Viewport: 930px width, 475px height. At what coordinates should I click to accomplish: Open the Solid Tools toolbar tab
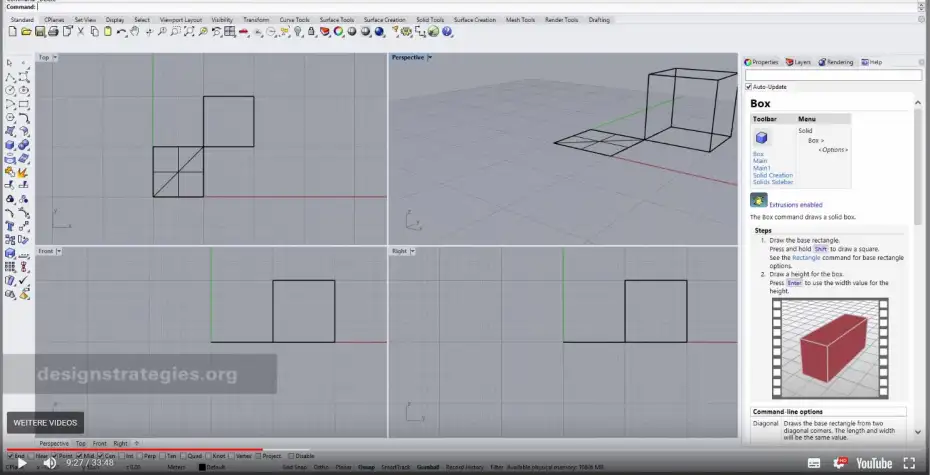pos(430,20)
